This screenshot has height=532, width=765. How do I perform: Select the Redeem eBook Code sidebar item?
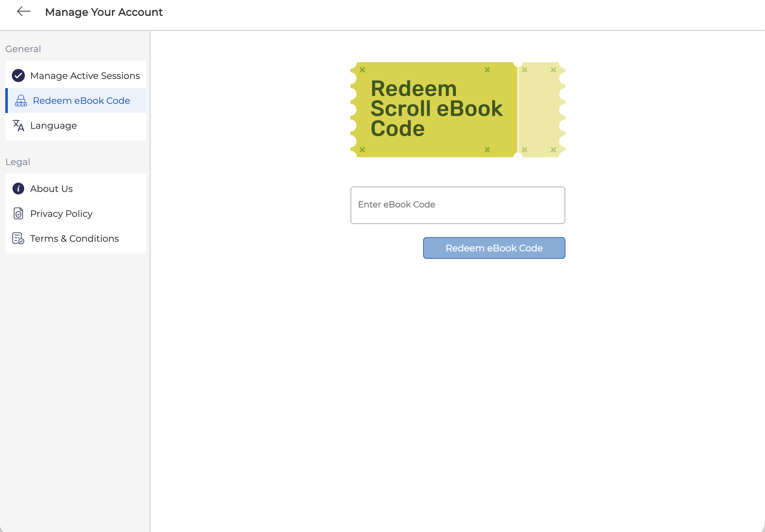pos(81,101)
